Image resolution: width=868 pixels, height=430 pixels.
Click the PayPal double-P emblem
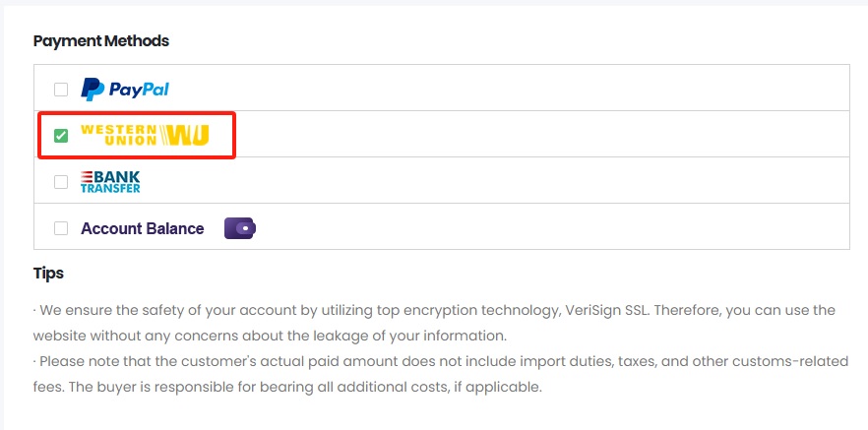tap(93, 90)
